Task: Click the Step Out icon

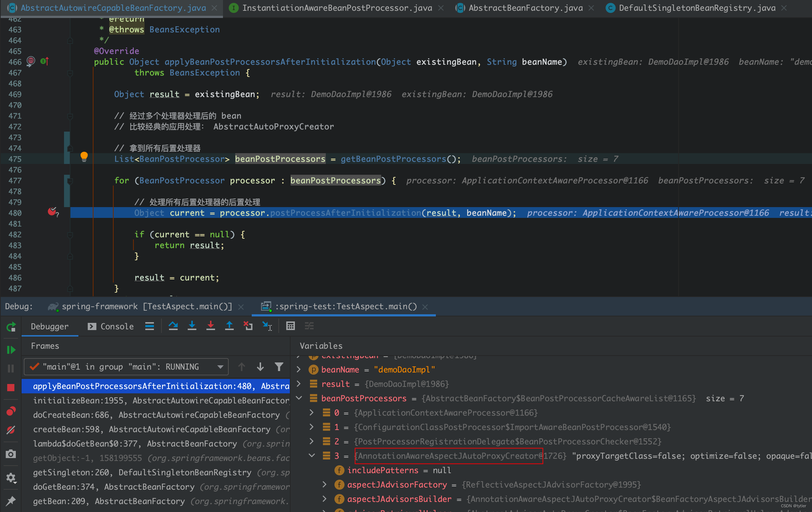Action: [x=229, y=326]
